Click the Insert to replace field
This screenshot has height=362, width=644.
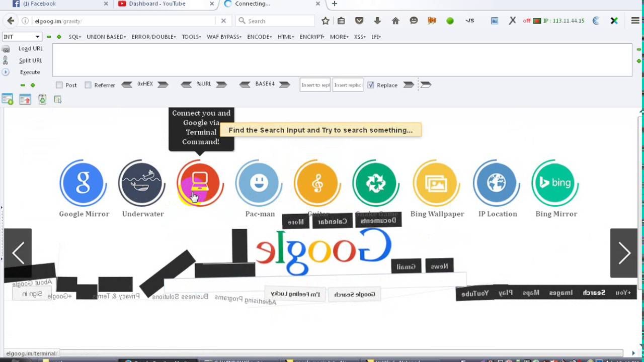315,85
